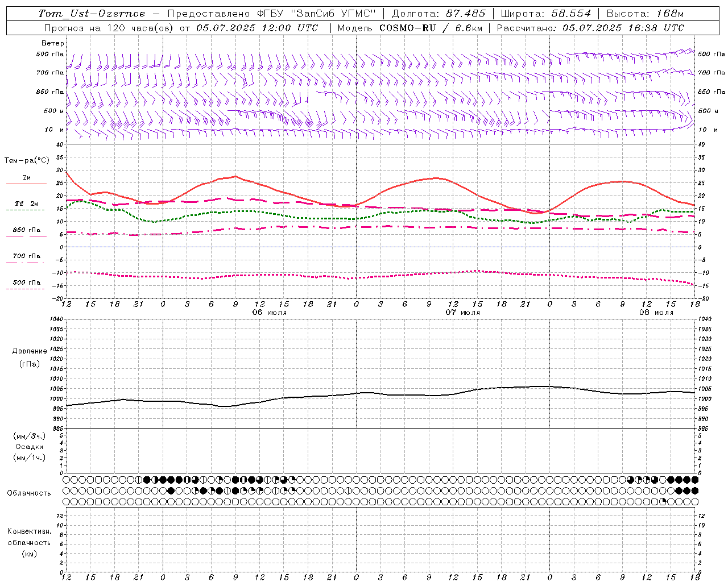728x582 pixels.
Task: Click the '(гПа)' unit under Давление
Action: pos(30,364)
